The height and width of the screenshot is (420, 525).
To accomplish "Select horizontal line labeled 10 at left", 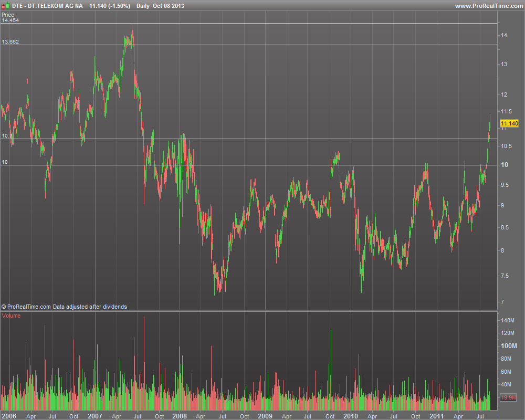I will click(5, 162).
